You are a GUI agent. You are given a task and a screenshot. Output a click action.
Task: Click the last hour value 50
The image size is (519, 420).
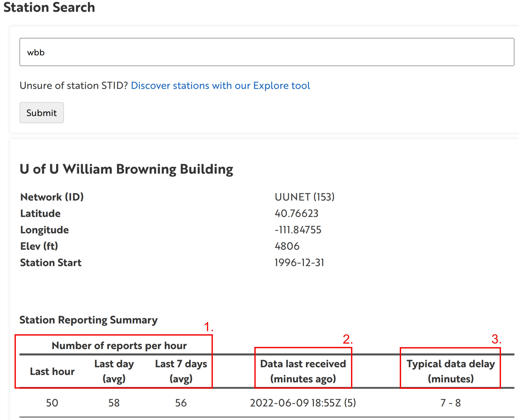pyautogui.click(x=52, y=403)
